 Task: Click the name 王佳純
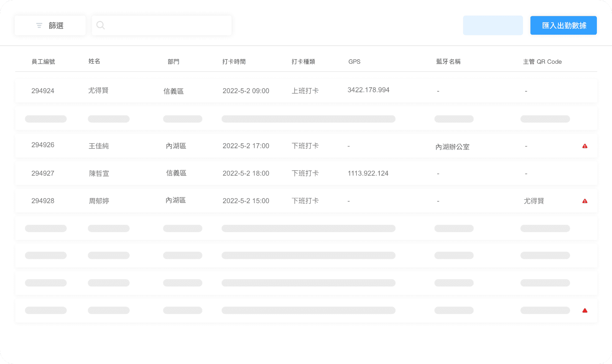[x=99, y=146]
